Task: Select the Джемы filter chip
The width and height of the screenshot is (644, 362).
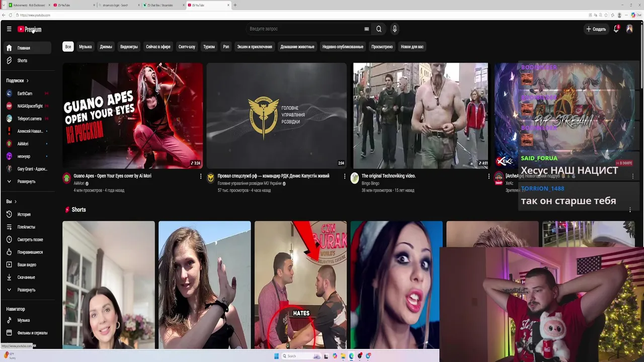Action: click(x=106, y=47)
